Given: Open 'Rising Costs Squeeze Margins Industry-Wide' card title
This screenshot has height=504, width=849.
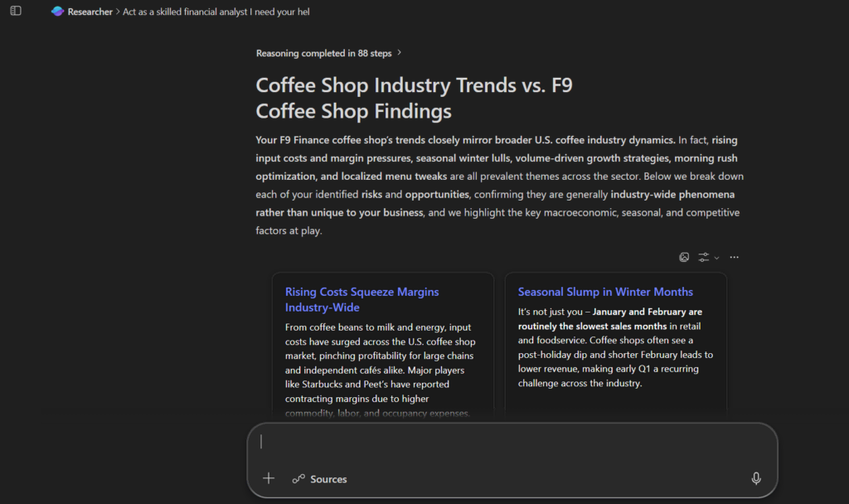Looking at the screenshot, I should tap(362, 299).
